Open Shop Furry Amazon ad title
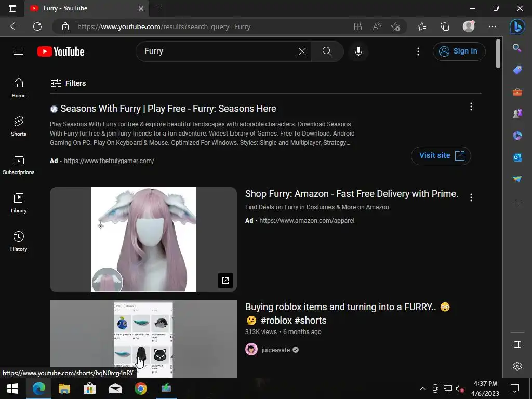532x399 pixels. (x=352, y=194)
